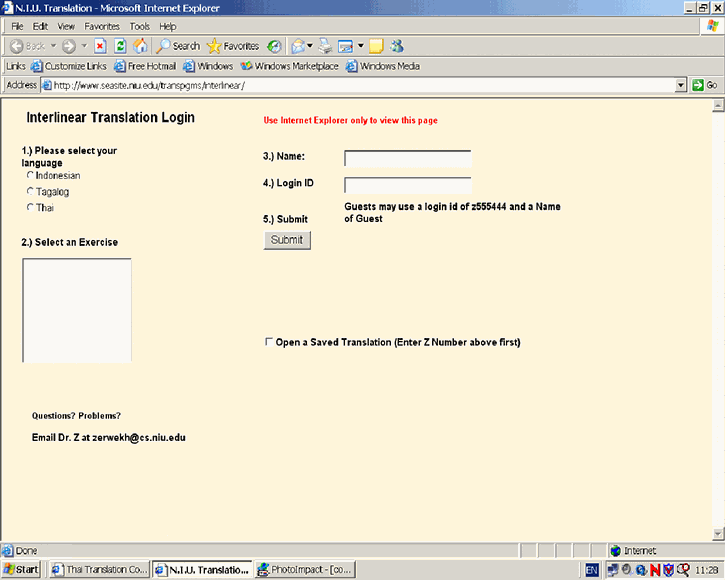
Task: Click the Back navigation arrow icon
Action: (x=17, y=46)
